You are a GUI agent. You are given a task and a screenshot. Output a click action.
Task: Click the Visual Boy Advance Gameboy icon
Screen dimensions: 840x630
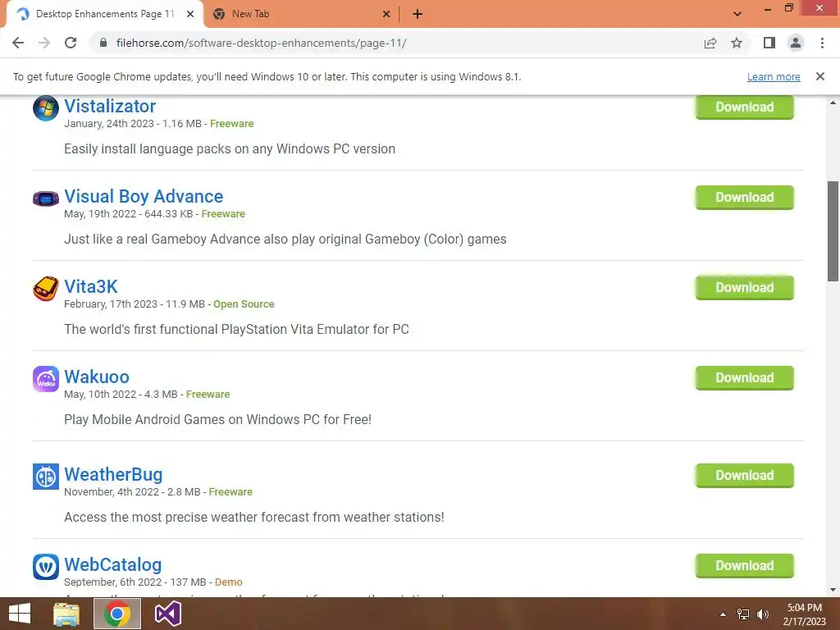pyautogui.click(x=46, y=199)
